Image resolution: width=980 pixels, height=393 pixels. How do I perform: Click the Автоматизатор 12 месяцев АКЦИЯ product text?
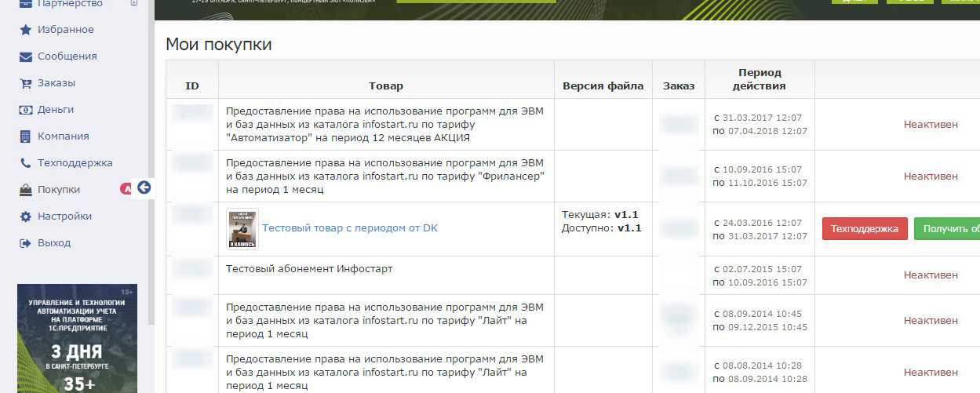click(x=384, y=124)
